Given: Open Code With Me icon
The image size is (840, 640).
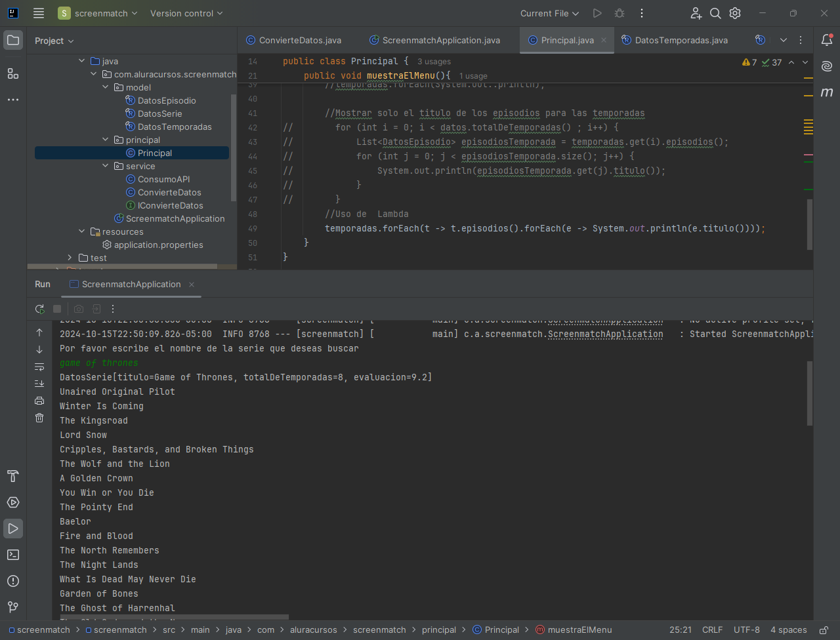Looking at the screenshot, I should pyautogui.click(x=696, y=13).
